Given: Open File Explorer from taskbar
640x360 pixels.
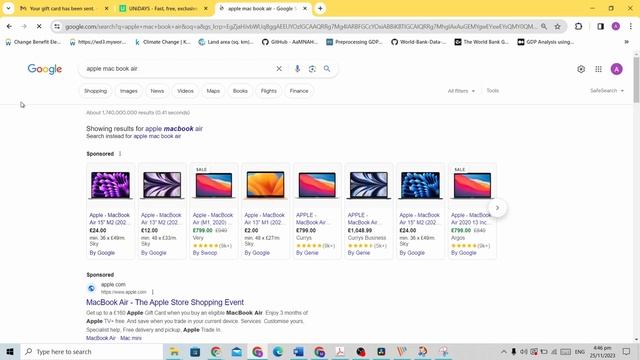Looking at the screenshot, I should [174, 351].
